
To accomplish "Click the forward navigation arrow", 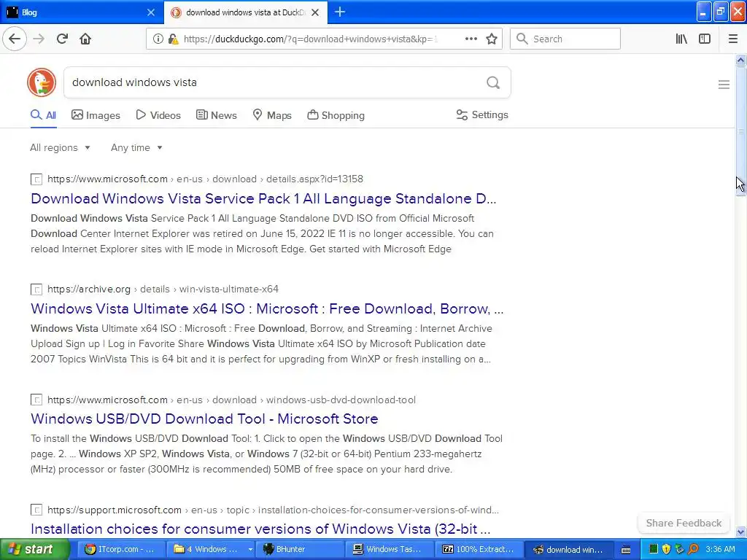I will (39, 39).
